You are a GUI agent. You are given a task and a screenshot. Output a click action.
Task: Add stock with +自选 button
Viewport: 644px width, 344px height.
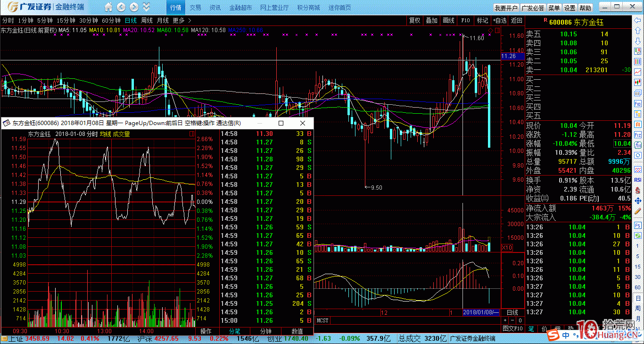click(500, 20)
